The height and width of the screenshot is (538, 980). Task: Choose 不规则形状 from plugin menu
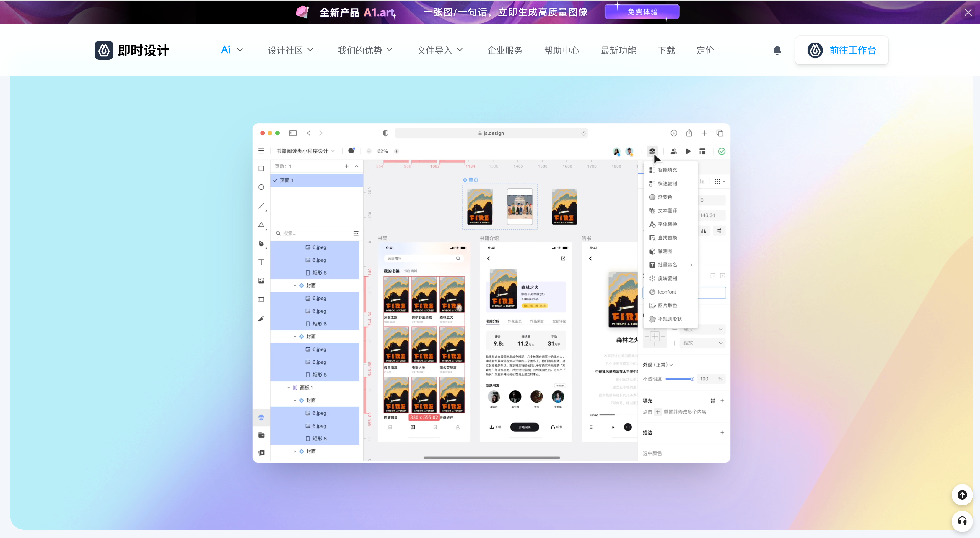point(670,319)
